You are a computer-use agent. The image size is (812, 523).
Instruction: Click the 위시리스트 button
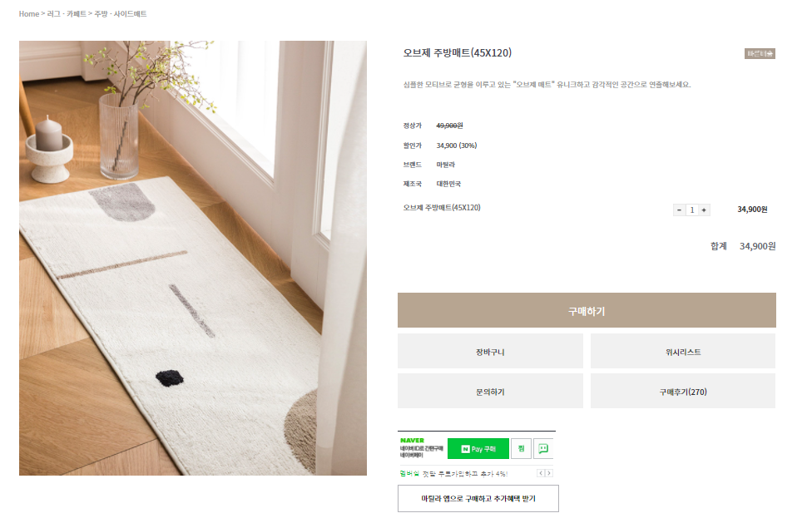[x=682, y=351]
